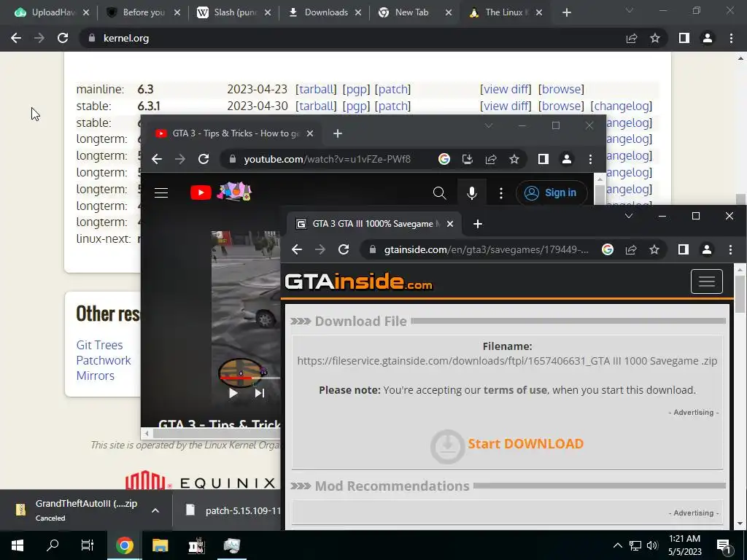Viewport: 747px width, 560px height.
Task: Skip to next YouTube video
Action: pos(260,393)
